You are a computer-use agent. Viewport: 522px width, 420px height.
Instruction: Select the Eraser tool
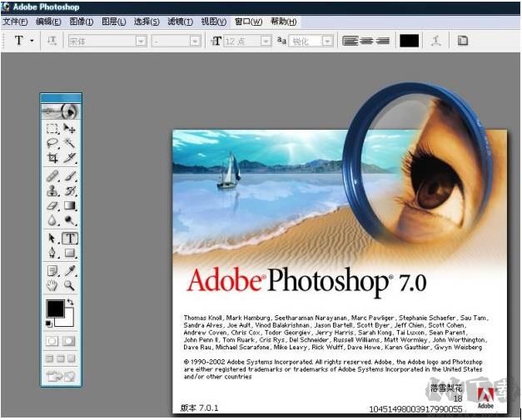[x=52, y=205]
